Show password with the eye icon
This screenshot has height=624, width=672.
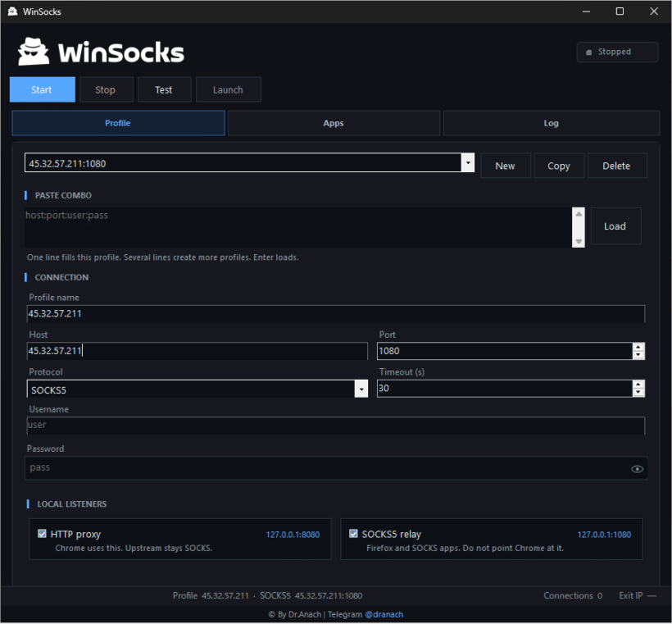(637, 469)
